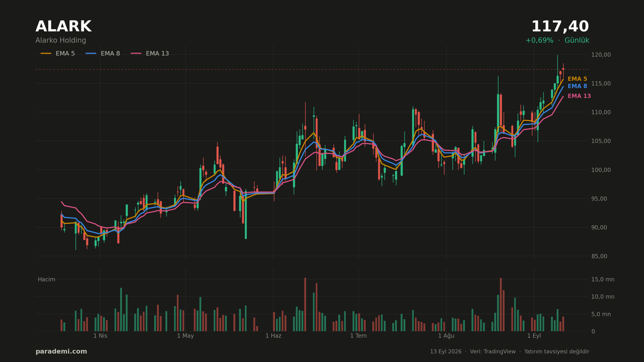The image size is (644, 362).
Task: Click the Hacim volume panel label
Action: [x=46, y=280]
